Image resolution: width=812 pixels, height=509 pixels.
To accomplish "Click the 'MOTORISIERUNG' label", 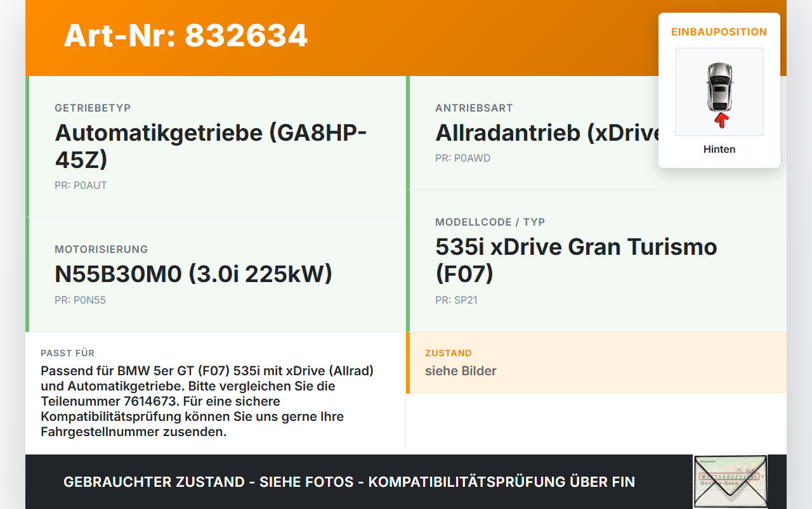I will coord(101,250).
